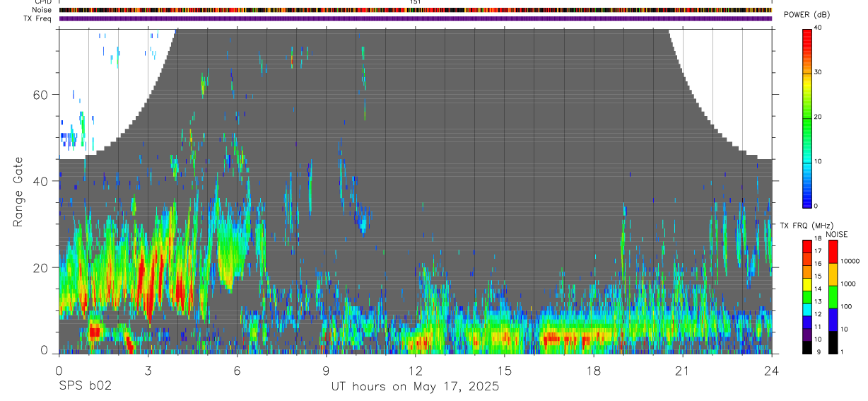Click the 21 hour tick label
This screenshot has height=401, width=868.
[x=683, y=371]
